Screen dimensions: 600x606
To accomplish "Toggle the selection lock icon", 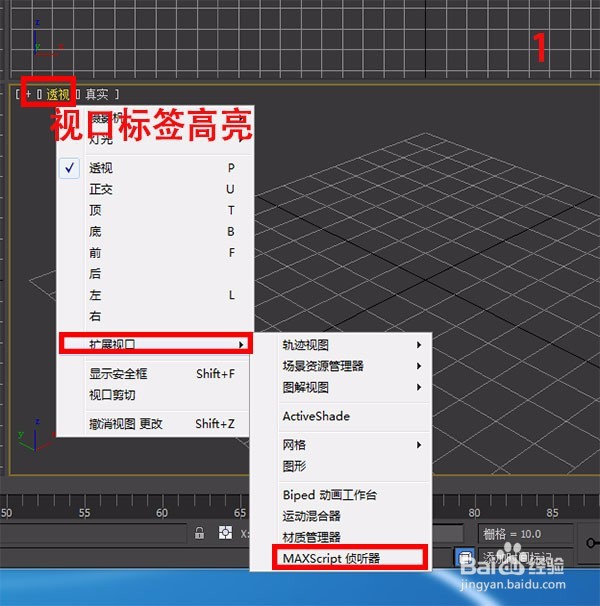I will pos(199,533).
